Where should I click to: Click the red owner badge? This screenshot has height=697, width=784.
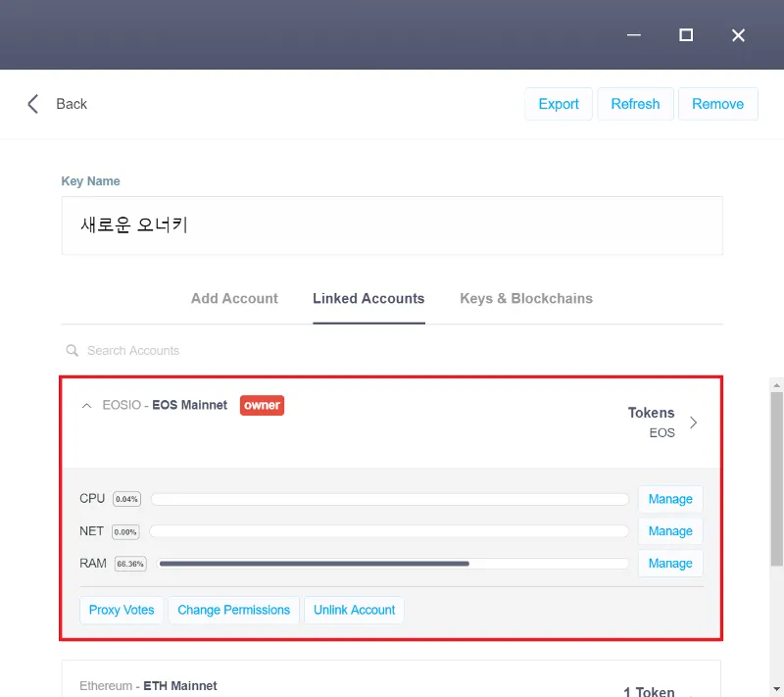[x=262, y=405]
